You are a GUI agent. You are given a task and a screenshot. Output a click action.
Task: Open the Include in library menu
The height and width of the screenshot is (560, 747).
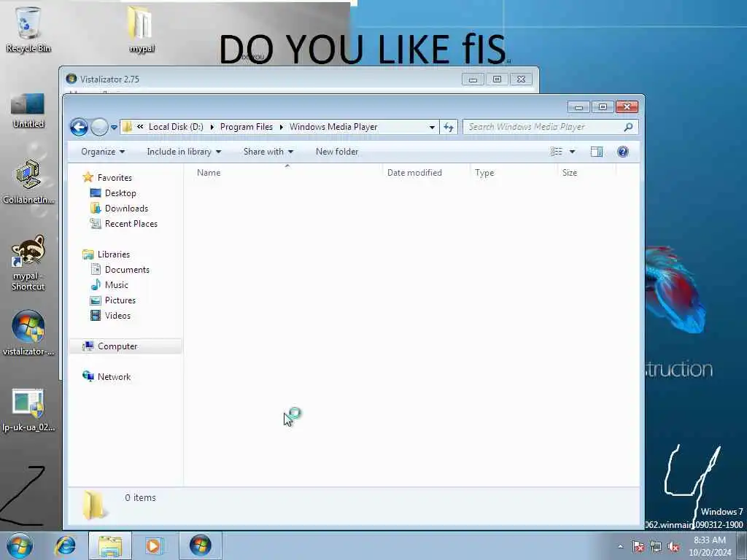(184, 152)
